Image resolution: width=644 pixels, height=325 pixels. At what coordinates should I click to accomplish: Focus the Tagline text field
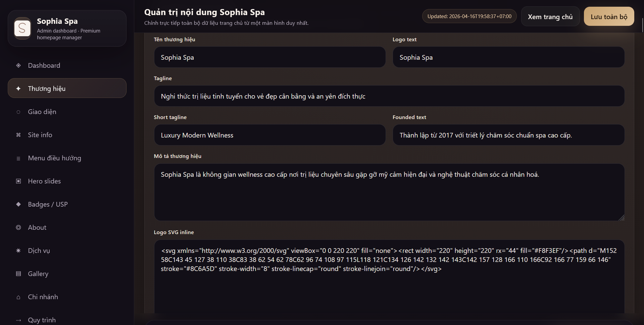pos(389,96)
